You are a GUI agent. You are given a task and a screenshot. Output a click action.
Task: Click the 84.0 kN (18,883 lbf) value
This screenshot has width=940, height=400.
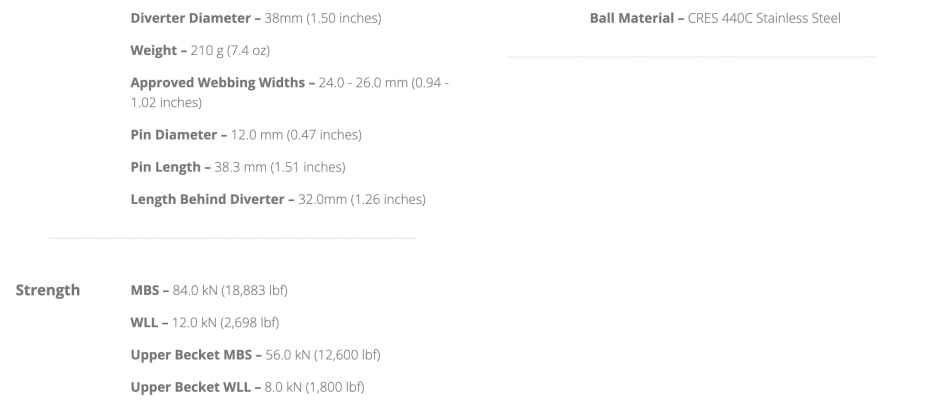tap(230, 290)
